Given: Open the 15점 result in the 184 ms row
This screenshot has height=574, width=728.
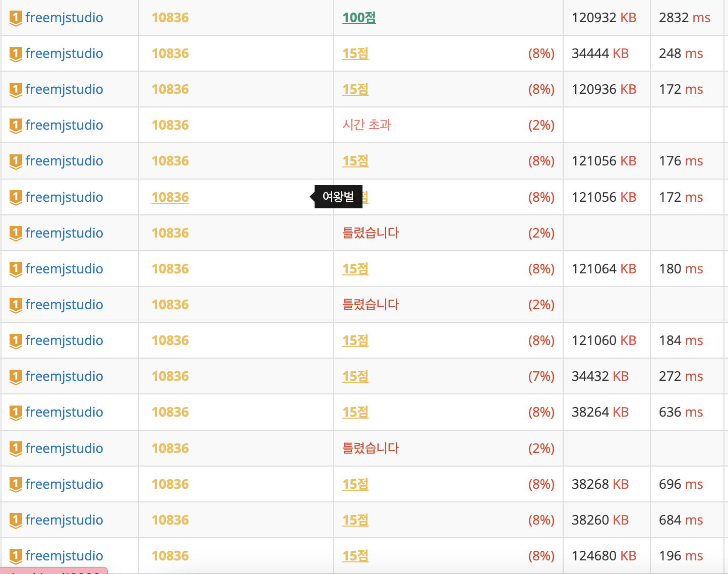Looking at the screenshot, I should coord(355,340).
